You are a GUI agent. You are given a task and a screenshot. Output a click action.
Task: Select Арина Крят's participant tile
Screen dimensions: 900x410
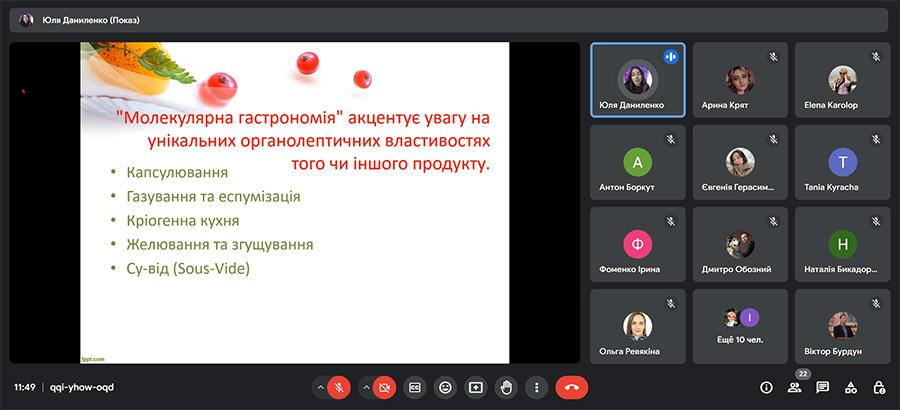point(740,80)
